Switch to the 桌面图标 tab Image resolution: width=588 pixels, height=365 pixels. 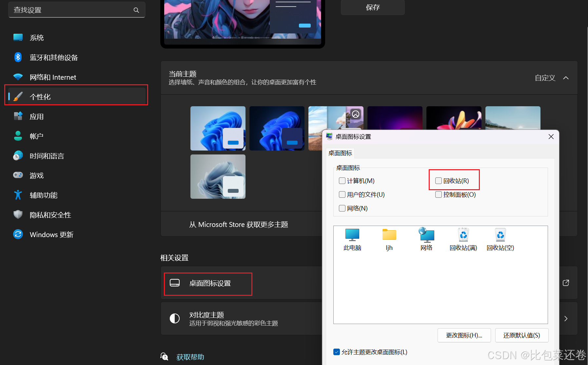[x=340, y=153]
